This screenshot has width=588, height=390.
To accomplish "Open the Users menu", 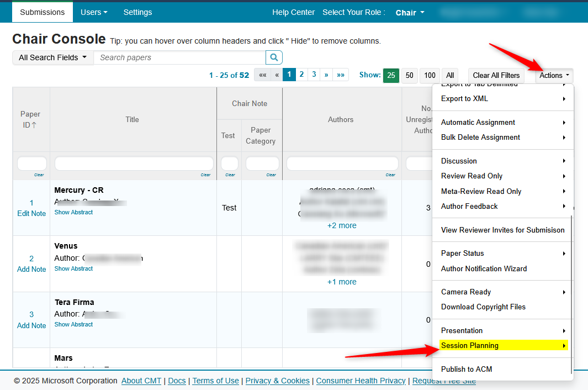I will (93, 12).
